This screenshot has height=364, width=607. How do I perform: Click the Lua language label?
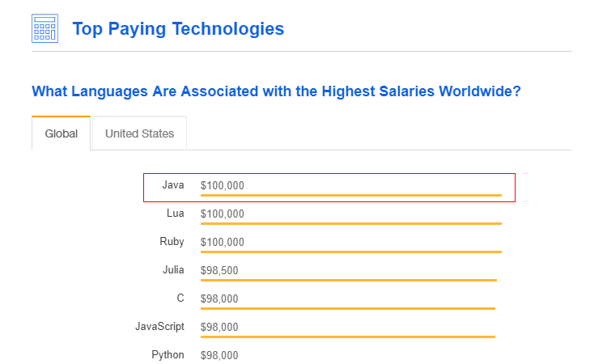click(175, 214)
